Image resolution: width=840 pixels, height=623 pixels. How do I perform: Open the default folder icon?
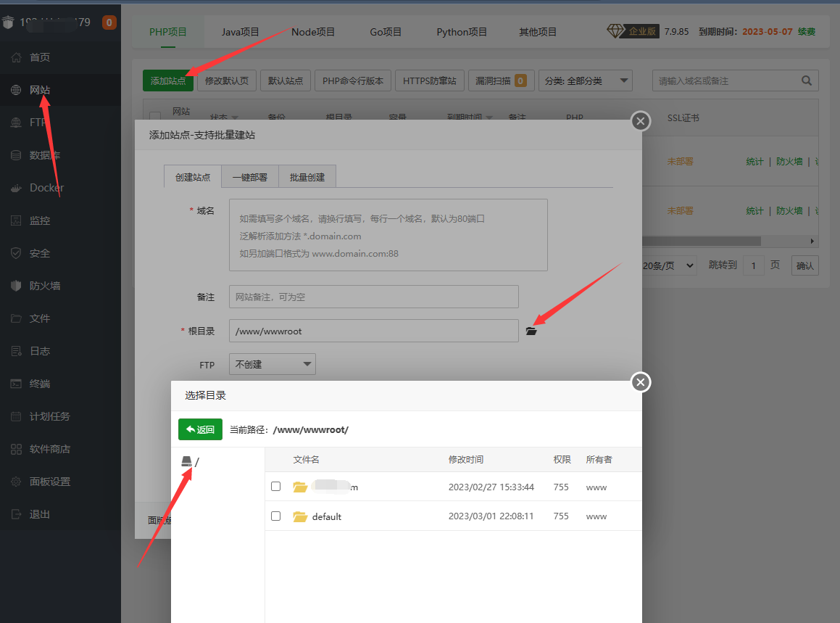coord(300,517)
